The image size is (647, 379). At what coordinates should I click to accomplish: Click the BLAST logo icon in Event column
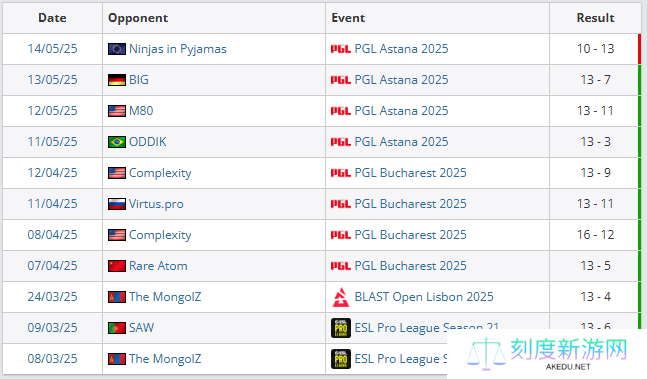click(x=341, y=297)
